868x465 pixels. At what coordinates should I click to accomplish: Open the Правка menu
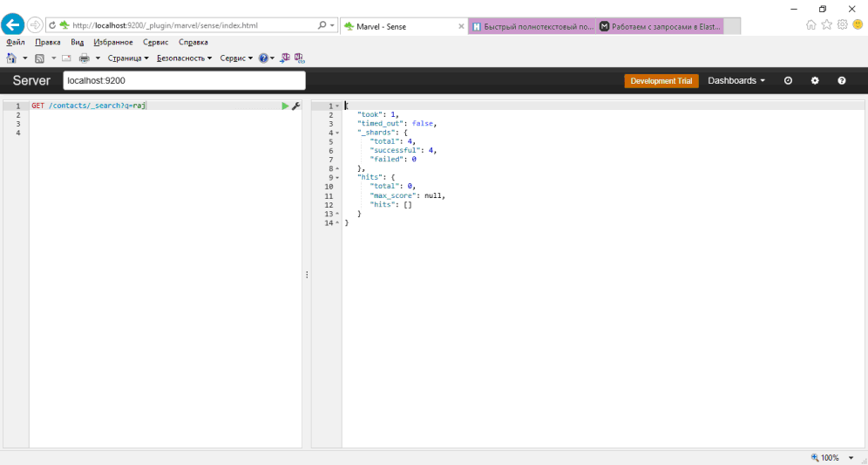coord(48,42)
